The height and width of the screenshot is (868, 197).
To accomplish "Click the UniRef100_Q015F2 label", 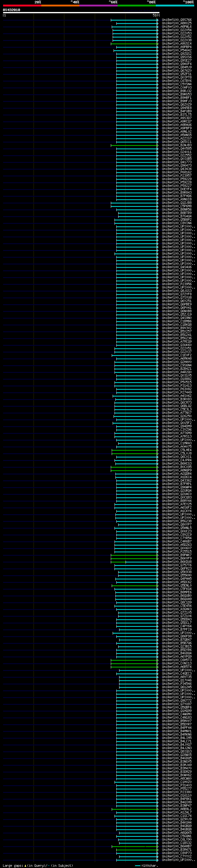I will pyautogui.click(x=176, y=423).
